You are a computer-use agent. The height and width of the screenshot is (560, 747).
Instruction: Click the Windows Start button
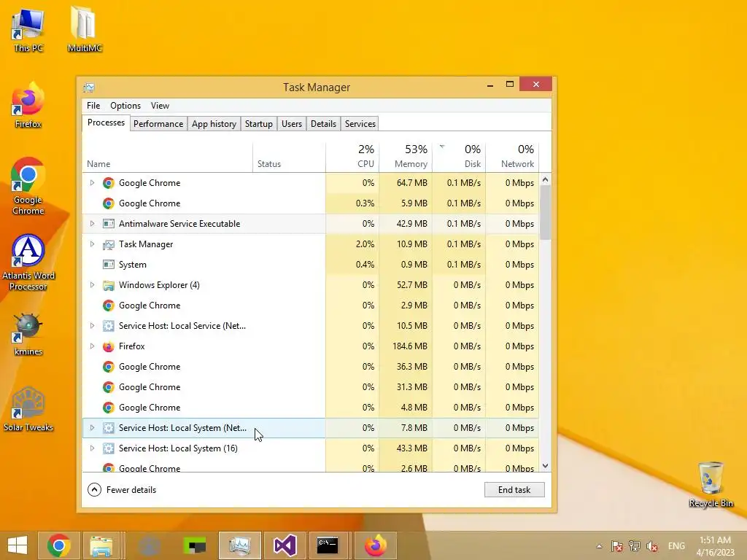18,545
